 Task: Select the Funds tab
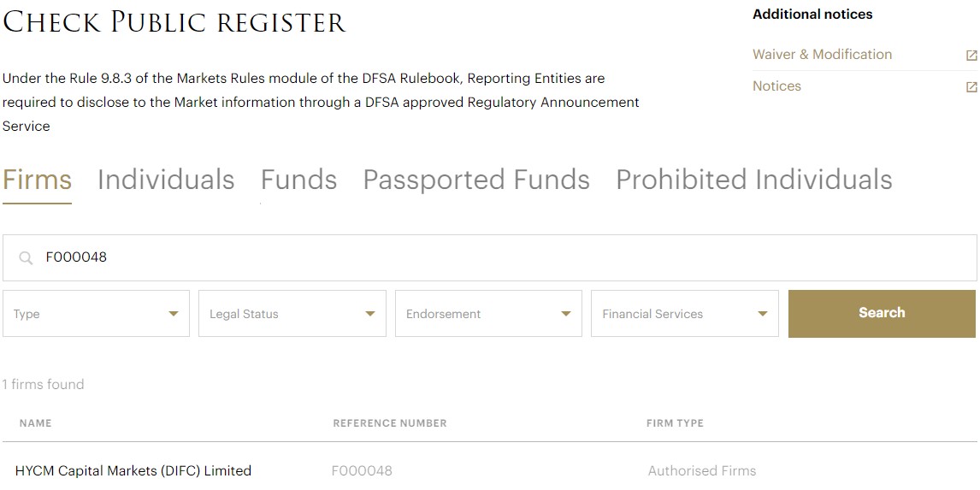click(x=298, y=180)
